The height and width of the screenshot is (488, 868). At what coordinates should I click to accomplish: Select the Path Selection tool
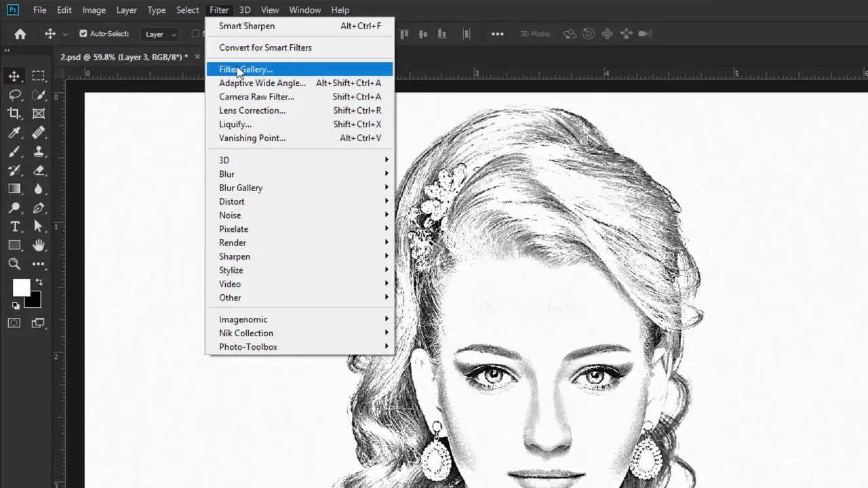coord(39,226)
